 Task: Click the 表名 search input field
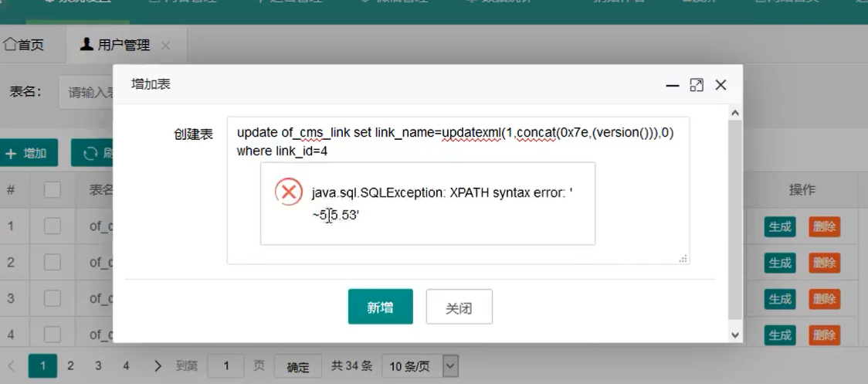pyautogui.click(x=86, y=92)
